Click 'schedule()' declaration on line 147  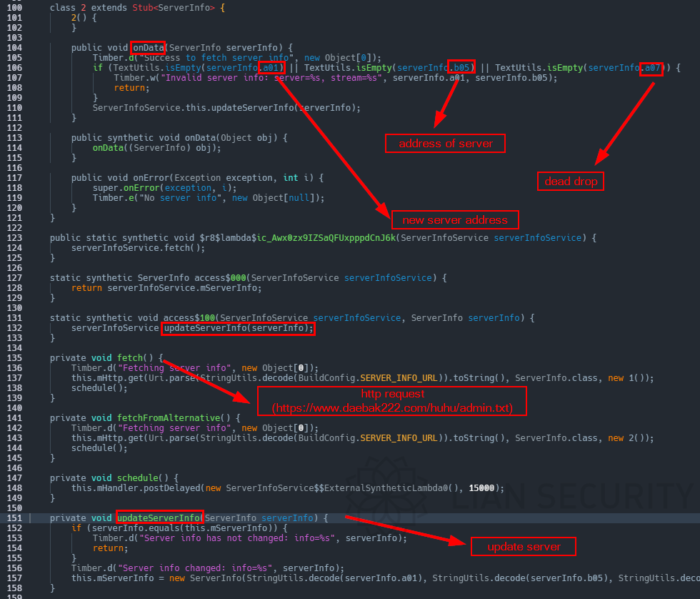click(142, 478)
